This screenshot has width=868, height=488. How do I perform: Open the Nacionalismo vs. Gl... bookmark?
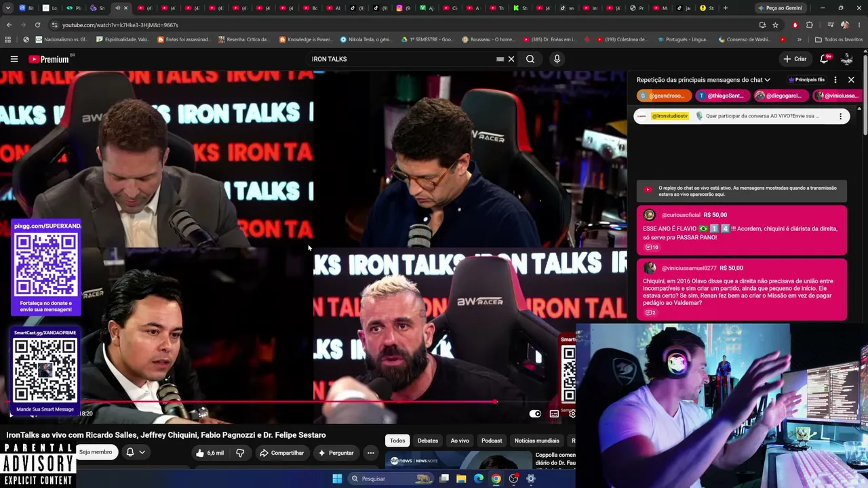[x=62, y=39]
